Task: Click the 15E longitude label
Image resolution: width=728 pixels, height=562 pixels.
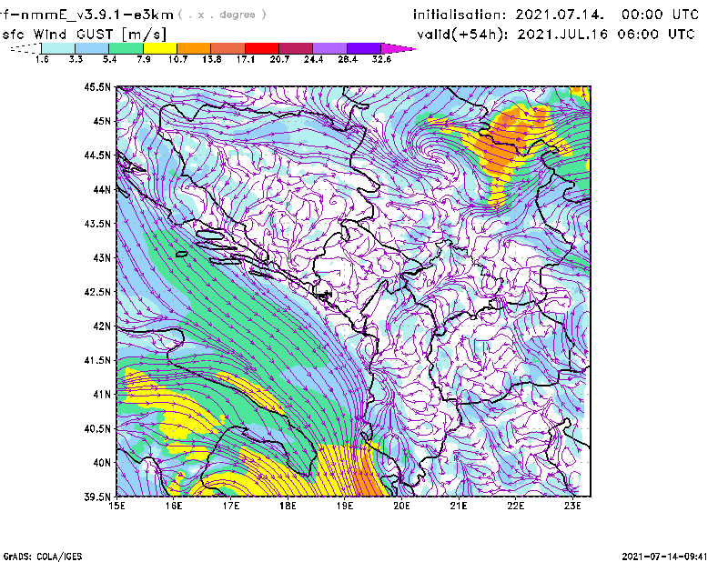Action: (116, 506)
